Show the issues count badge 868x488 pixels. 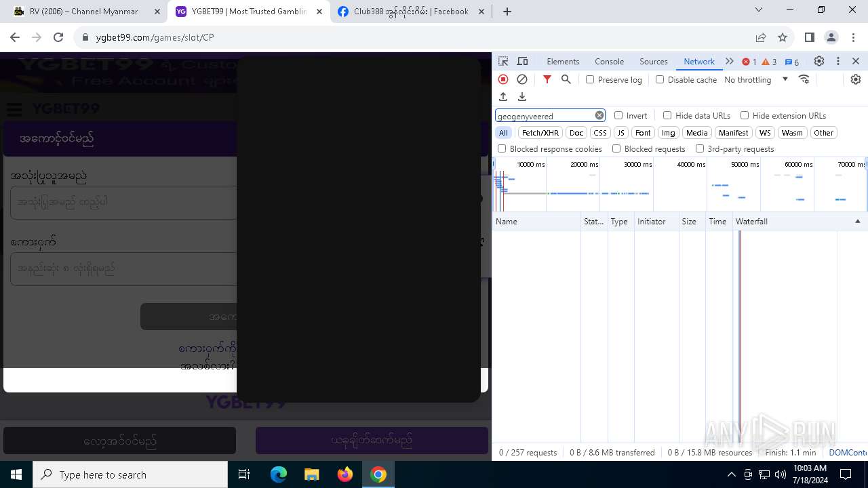792,62
